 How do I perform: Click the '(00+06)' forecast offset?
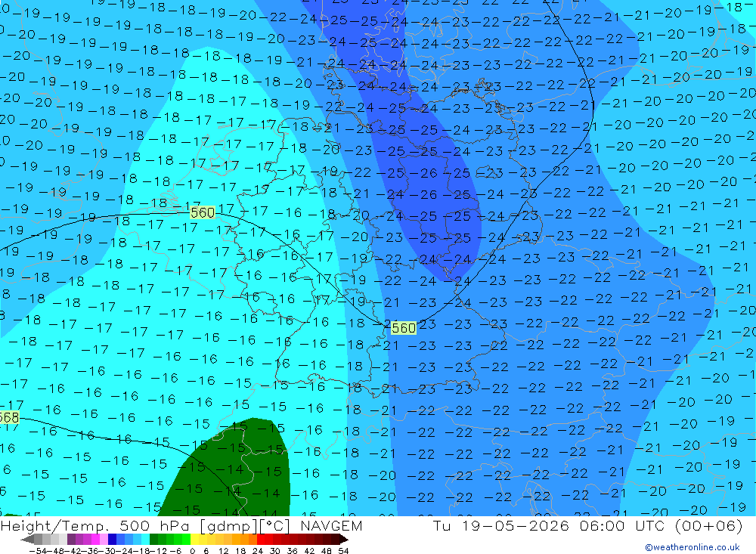click(x=709, y=525)
